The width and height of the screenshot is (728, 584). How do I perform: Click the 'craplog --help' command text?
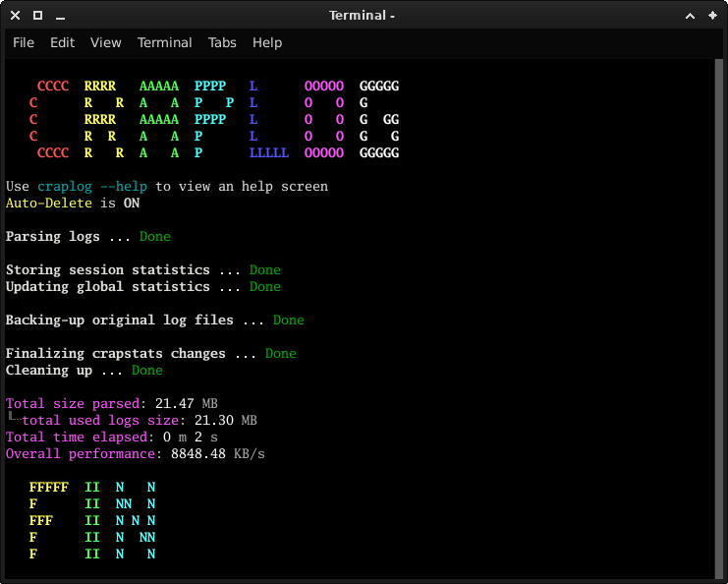click(x=92, y=186)
